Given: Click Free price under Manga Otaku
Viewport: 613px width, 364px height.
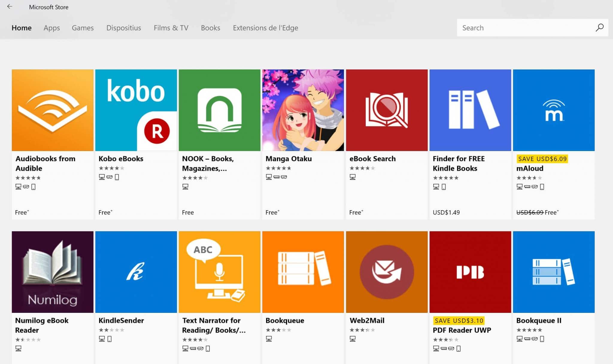Looking at the screenshot, I should (272, 212).
